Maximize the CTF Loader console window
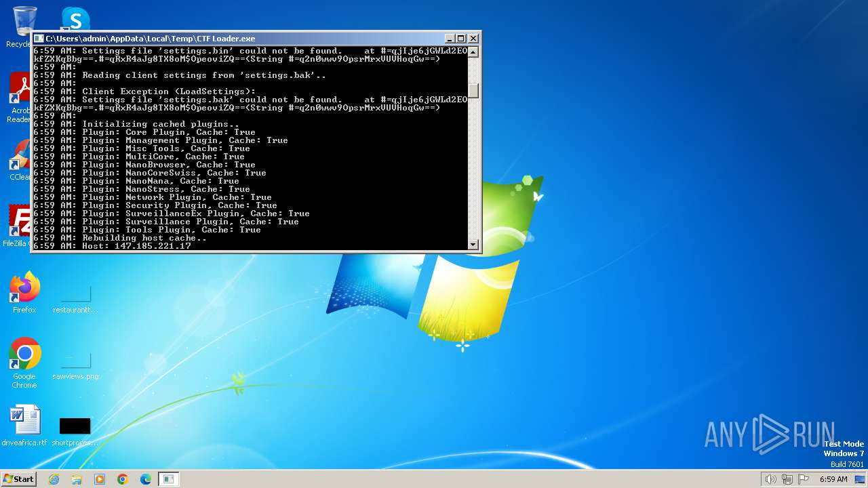The image size is (868, 488). coord(461,39)
